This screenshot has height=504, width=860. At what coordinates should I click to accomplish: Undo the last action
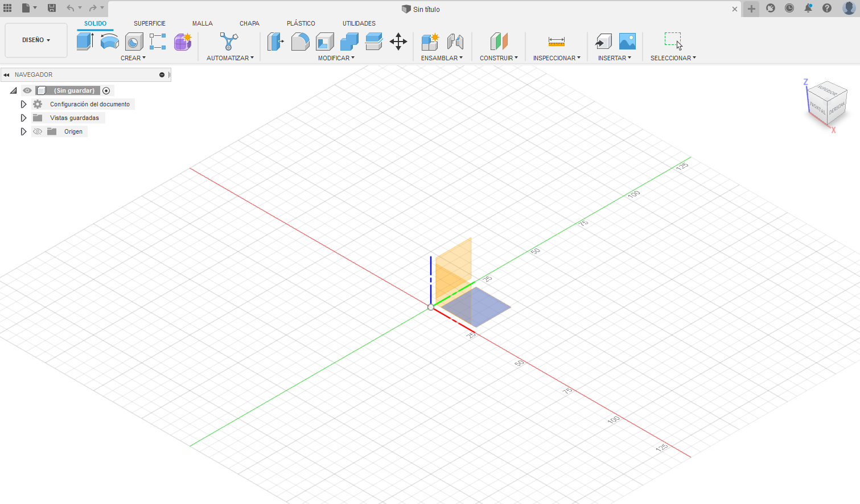(x=70, y=8)
